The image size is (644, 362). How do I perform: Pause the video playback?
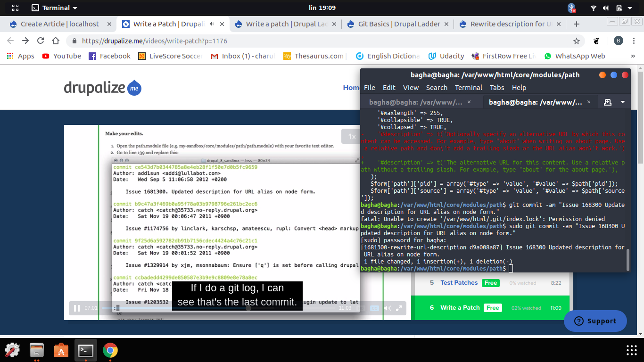[76, 308]
